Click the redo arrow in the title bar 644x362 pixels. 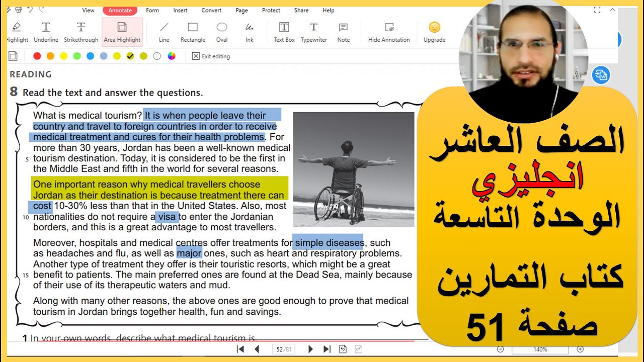(41, 10)
